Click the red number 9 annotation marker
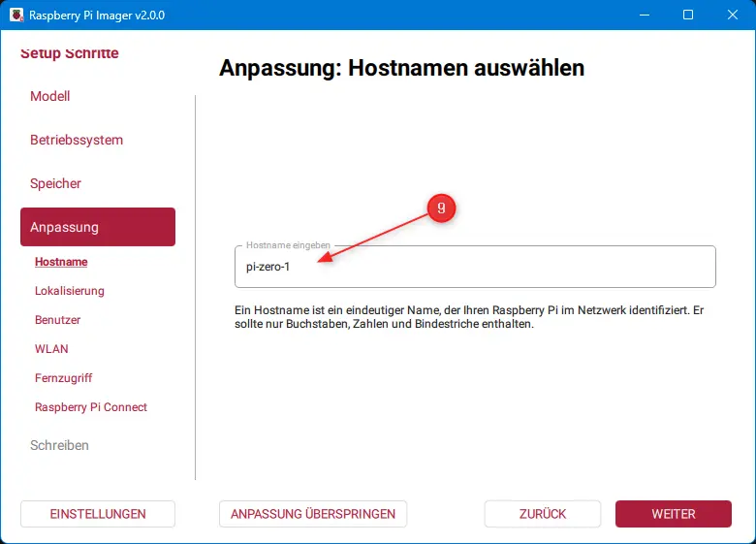756x544 pixels. point(441,208)
